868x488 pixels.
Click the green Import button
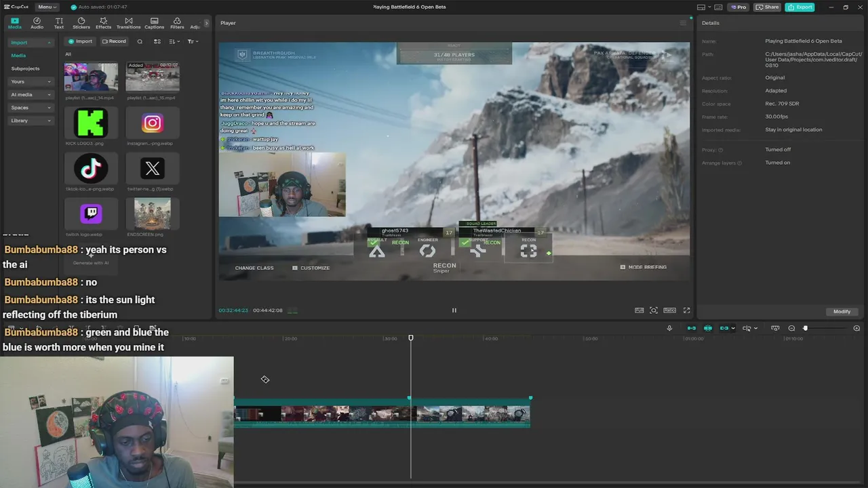pos(81,41)
